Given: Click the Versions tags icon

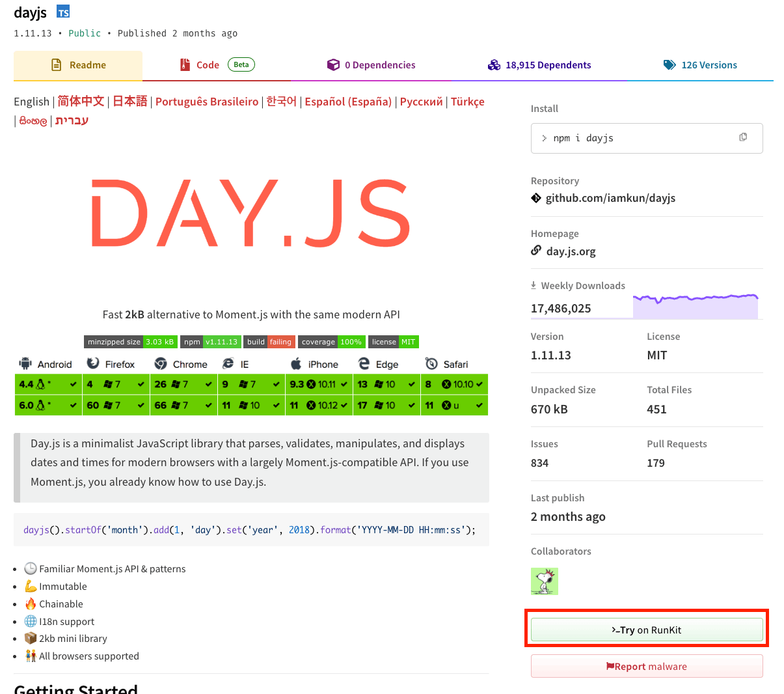Looking at the screenshot, I should (x=669, y=65).
